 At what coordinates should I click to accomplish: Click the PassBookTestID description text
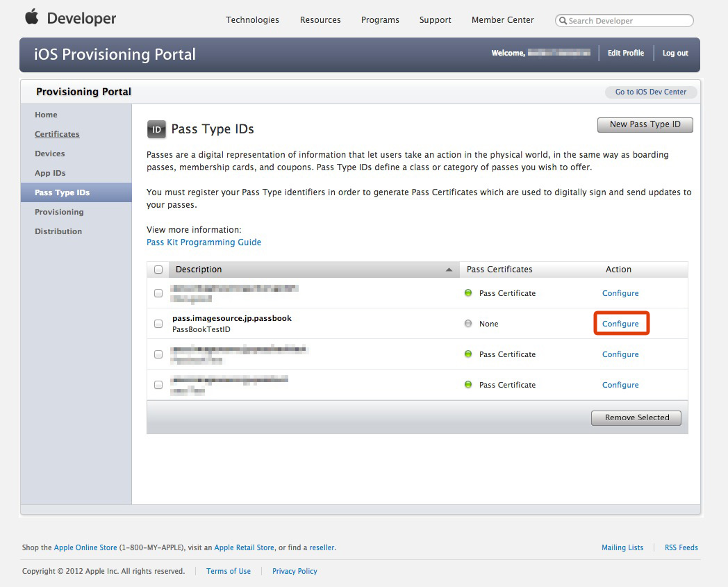point(201,329)
